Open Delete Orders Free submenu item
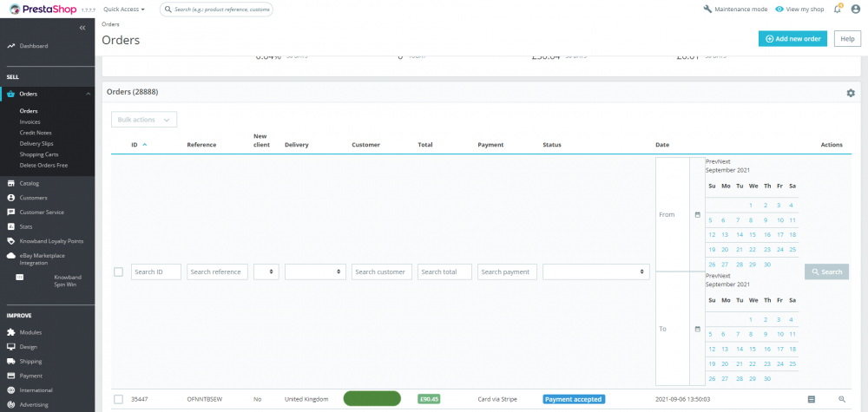Viewport: 868px width, 412px height. click(x=43, y=166)
